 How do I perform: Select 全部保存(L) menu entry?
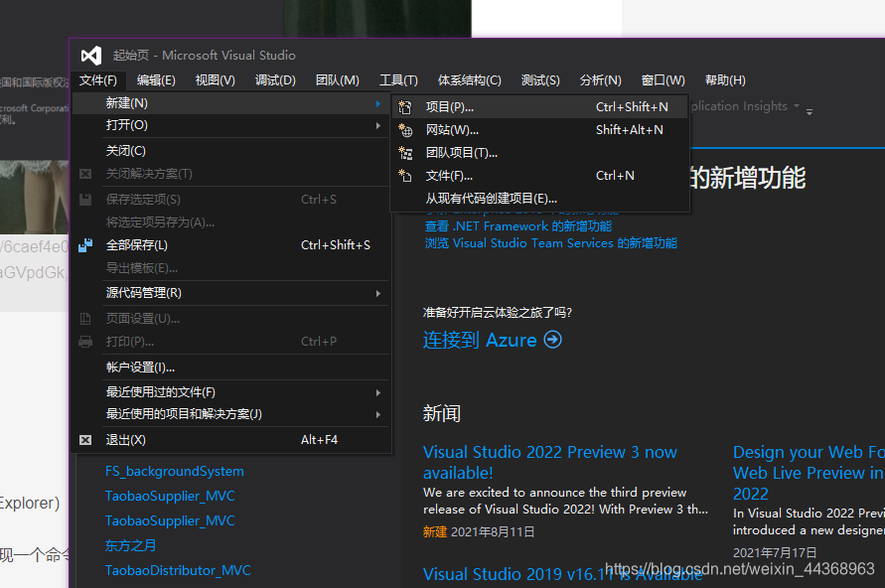point(230,245)
